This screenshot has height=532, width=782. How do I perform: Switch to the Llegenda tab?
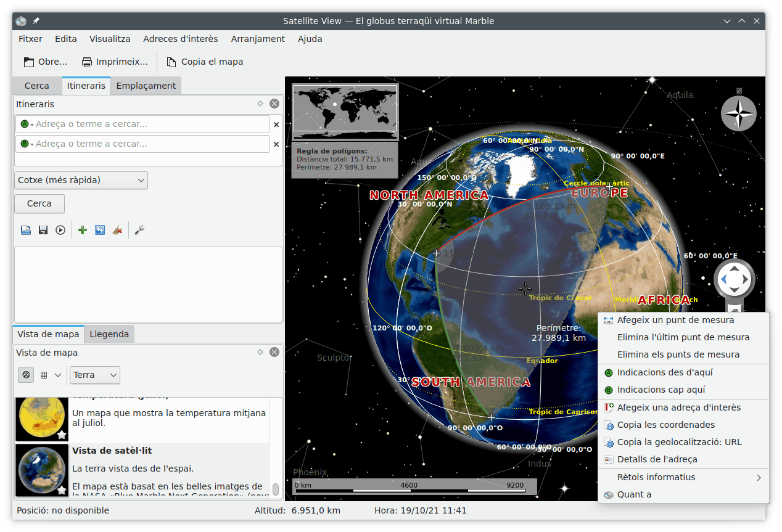tap(109, 334)
